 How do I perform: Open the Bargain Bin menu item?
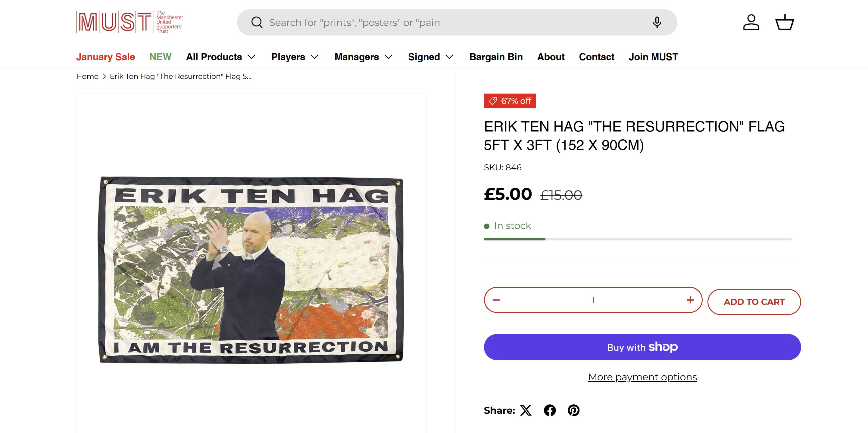point(496,57)
